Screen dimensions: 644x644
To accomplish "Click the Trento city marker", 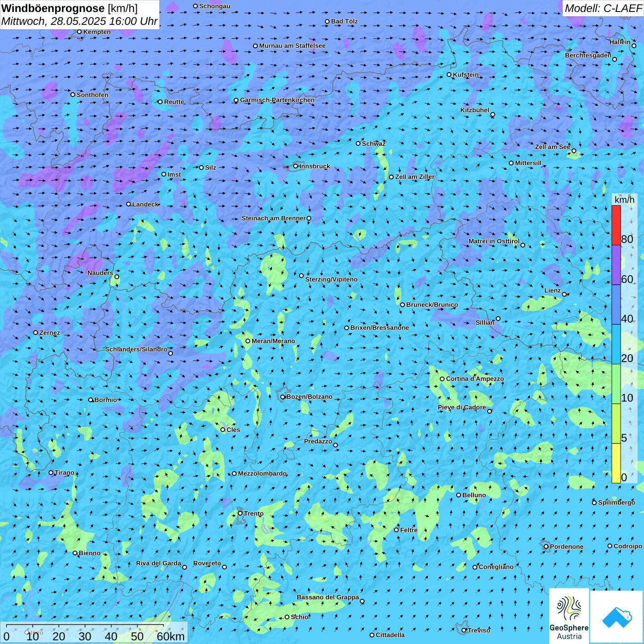I will [x=240, y=513].
